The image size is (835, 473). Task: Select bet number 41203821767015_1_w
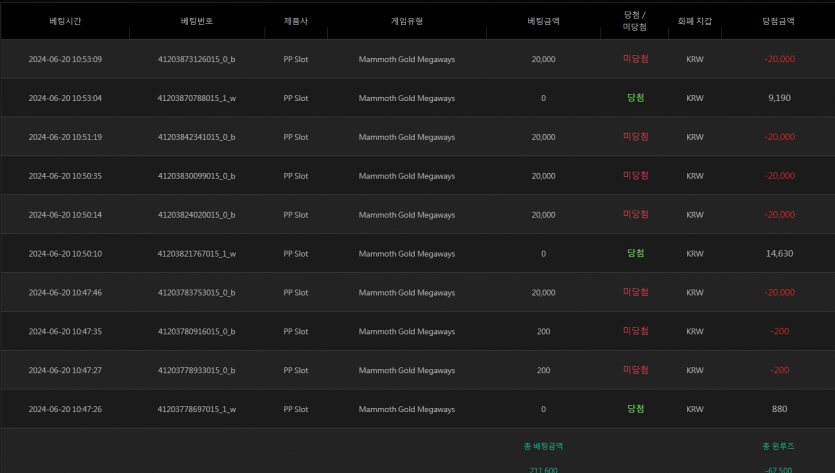coord(197,254)
